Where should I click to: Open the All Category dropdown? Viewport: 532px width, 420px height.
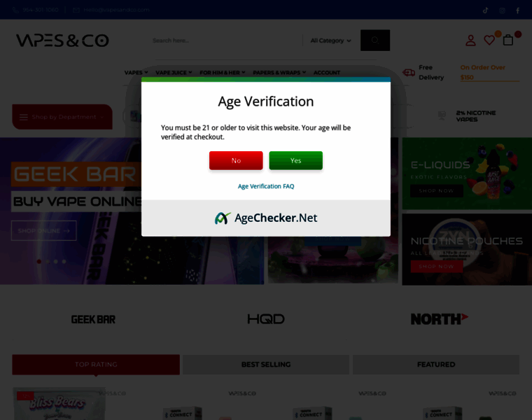(x=330, y=41)
